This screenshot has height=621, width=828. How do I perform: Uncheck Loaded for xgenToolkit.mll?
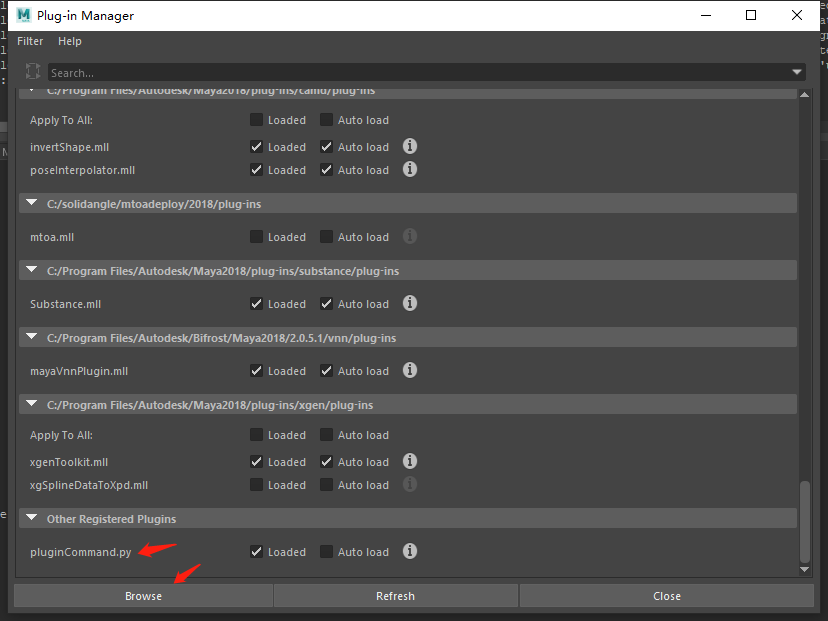[257, 462]
